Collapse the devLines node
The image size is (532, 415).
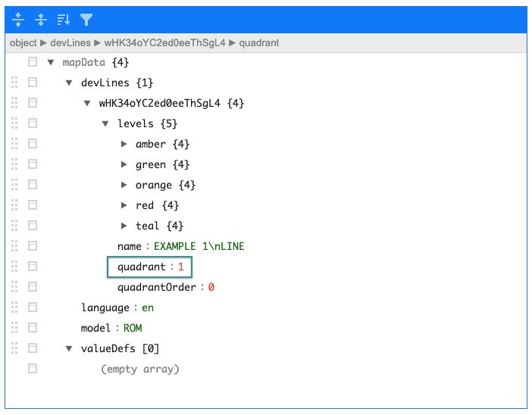[69, 83]
